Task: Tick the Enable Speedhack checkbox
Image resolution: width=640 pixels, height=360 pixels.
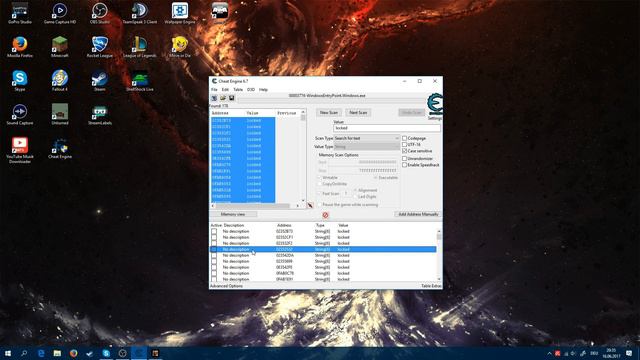Action: coord(404,165)
